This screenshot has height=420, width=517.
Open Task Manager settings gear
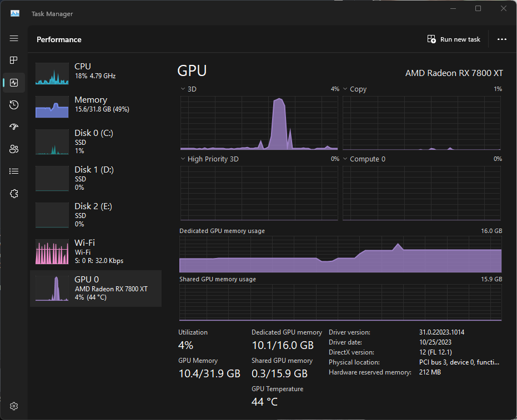(x=14, y=406)
